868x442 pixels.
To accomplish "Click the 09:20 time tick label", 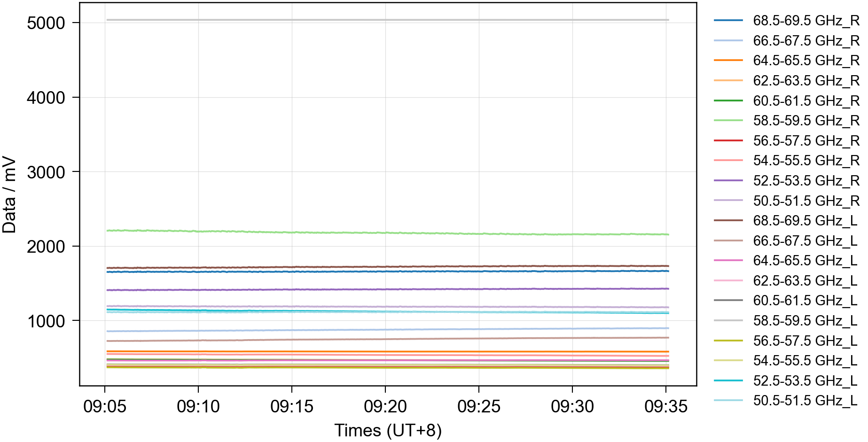I will 385,406.
